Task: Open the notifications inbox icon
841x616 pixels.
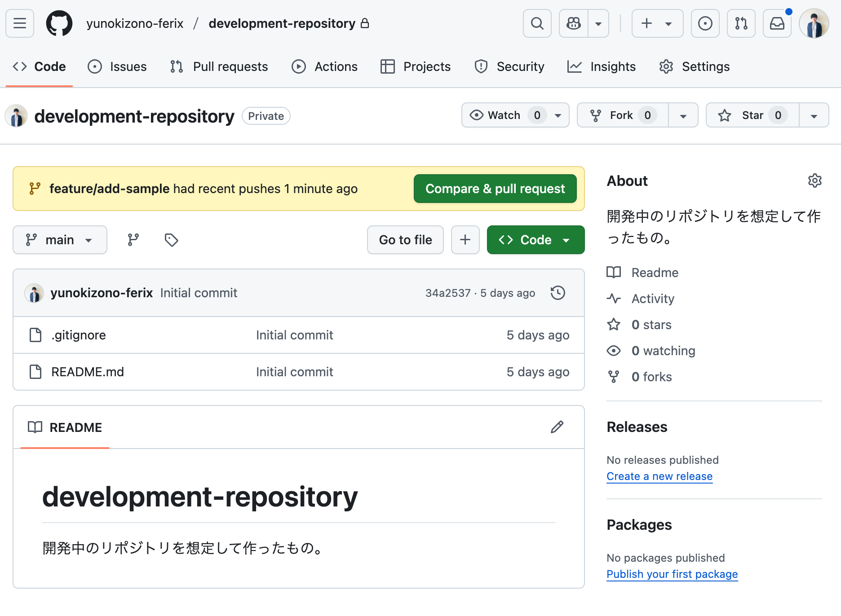Action: point(777,23)
